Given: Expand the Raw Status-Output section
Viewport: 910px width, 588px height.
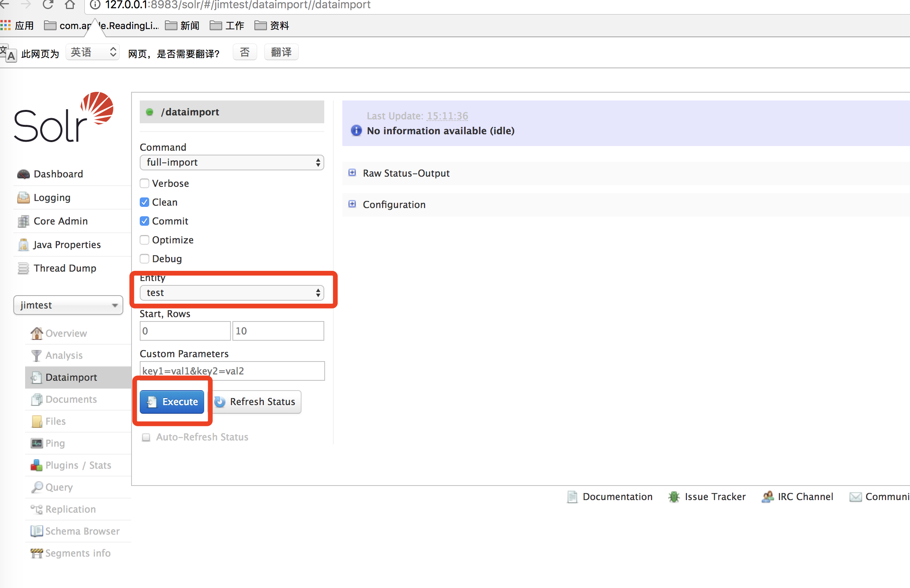Looking at the screenshot, I should coord(406,173).
